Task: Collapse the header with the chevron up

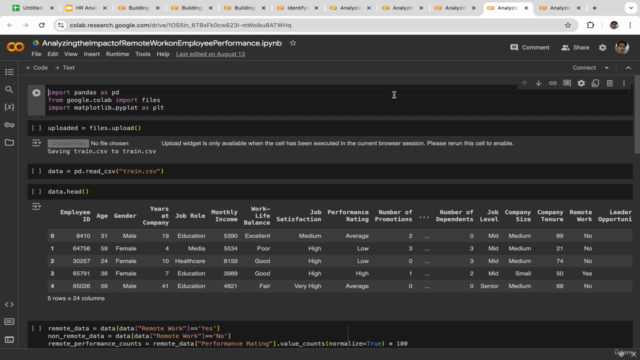Action: coord(628,68)
